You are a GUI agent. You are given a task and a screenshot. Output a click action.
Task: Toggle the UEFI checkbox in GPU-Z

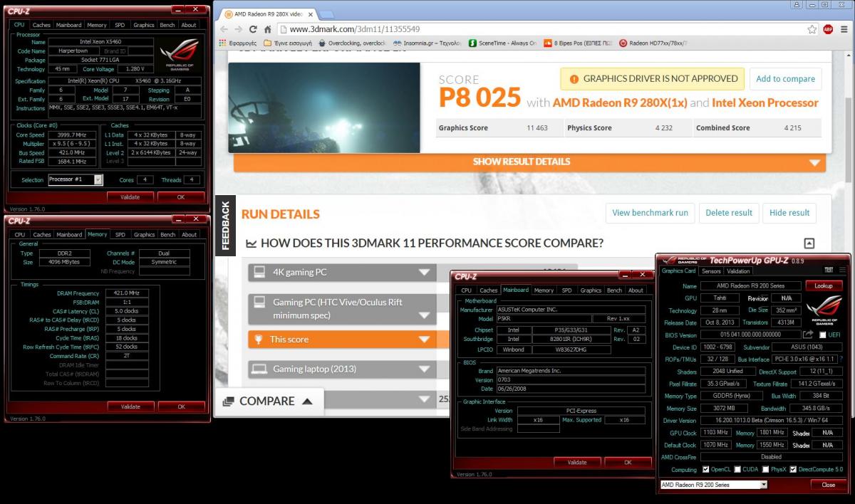click(x=823, y=335)
